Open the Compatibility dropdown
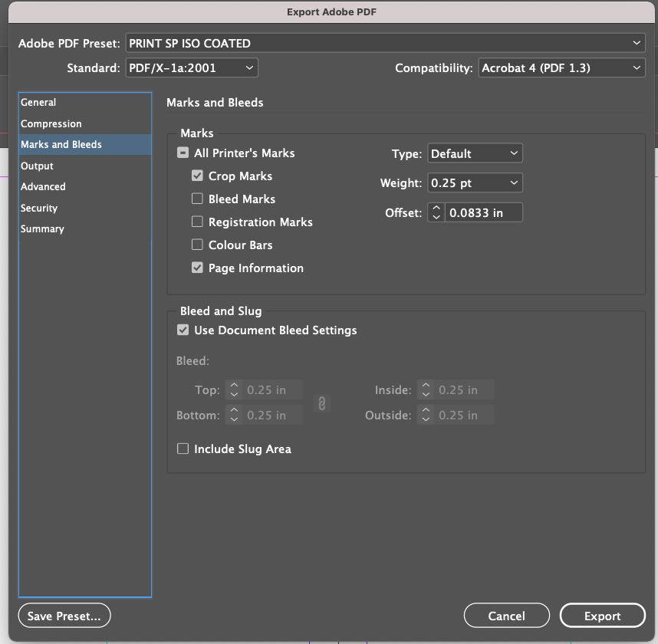 [x=561, y=68]
